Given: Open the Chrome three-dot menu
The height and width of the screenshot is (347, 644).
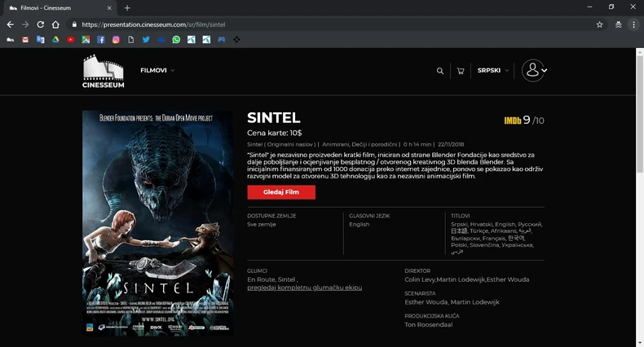Looking at the screenshot, I should tap(633, 24).
